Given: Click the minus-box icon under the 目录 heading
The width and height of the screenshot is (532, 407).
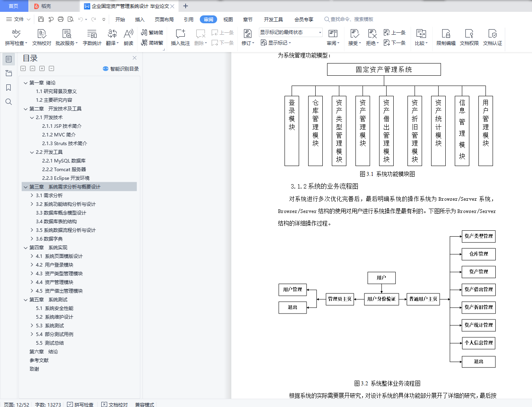Looking at the screenshot, I should 52,69.
